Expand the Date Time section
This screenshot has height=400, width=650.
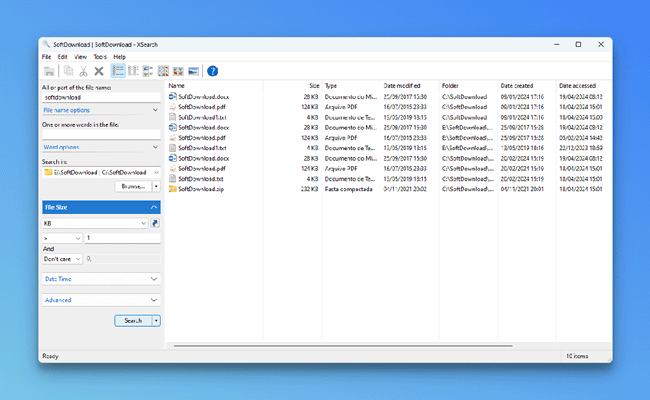pyautogui.click(x=101, y=279)
